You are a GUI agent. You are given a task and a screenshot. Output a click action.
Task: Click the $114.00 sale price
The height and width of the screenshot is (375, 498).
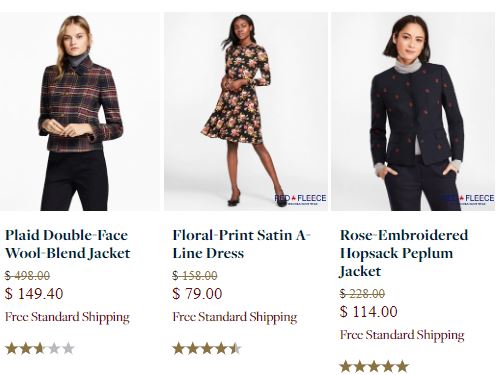pos(369,312)
